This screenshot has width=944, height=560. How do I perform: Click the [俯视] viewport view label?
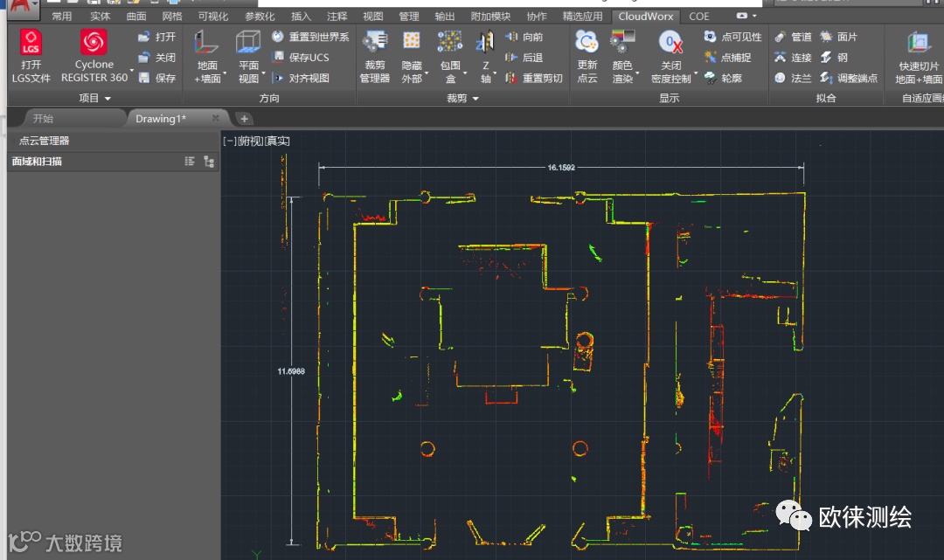coord(250,141)
